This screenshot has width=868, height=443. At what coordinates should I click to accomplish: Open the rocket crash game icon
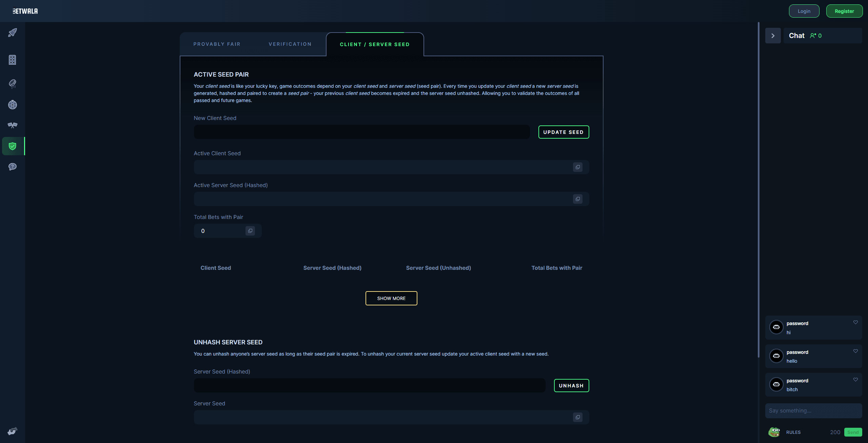[13, 33]
